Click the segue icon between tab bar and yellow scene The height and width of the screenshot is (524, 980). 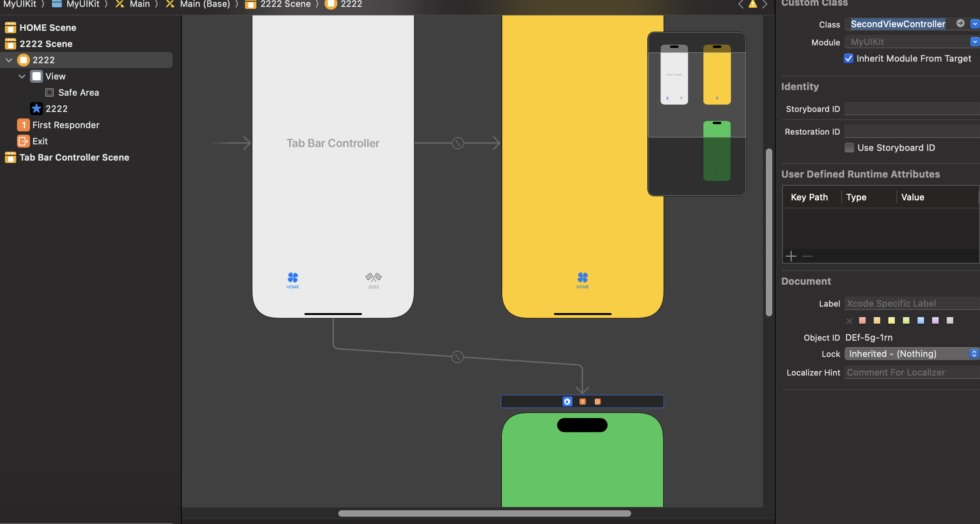[458, 143]
